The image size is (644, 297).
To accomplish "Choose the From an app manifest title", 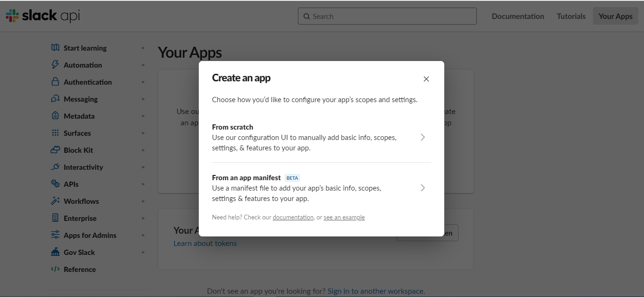I will coord(246,178).
